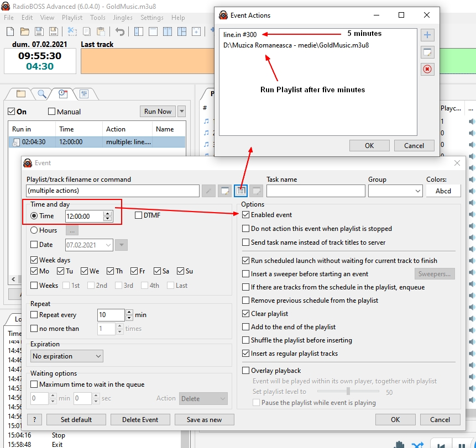This screenshot has height=448, width=476.
Task: Adjust the Set playlist level slider
Action: point(348,392)
